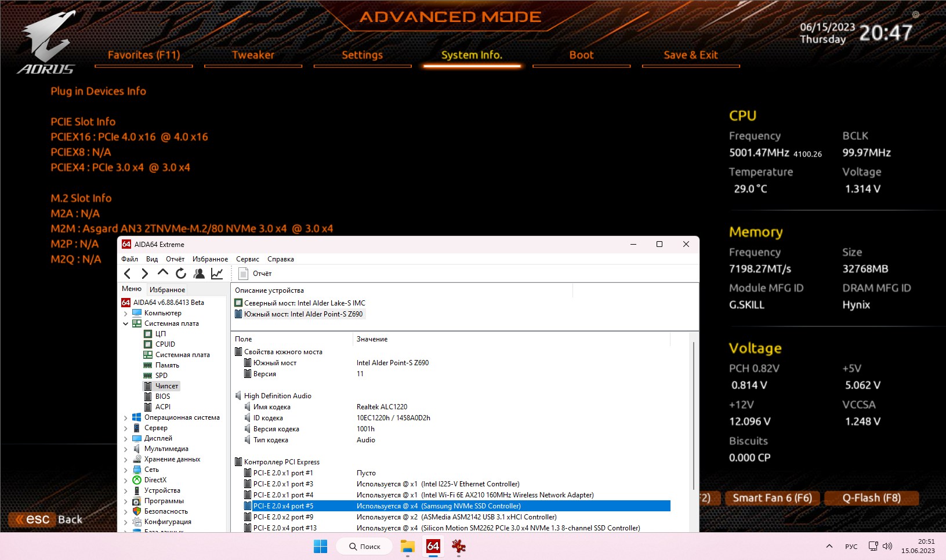The image size is (946, 560).
Task: Click the Отчёт report toolbar button
Action: coord(255,274)
